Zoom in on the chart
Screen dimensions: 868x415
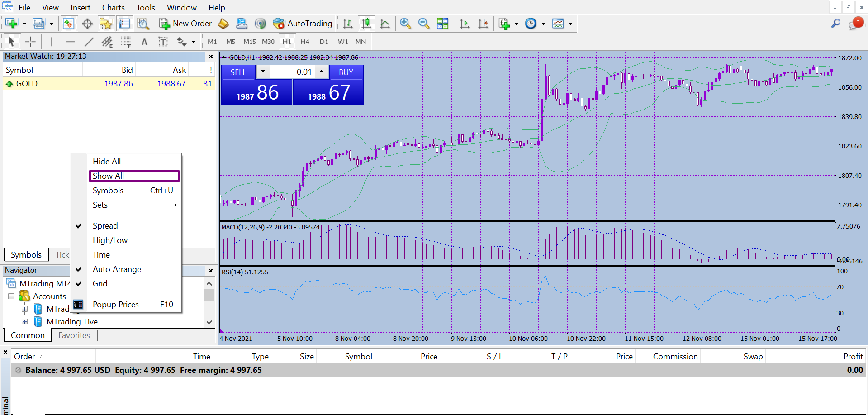[x=405, y=24]
